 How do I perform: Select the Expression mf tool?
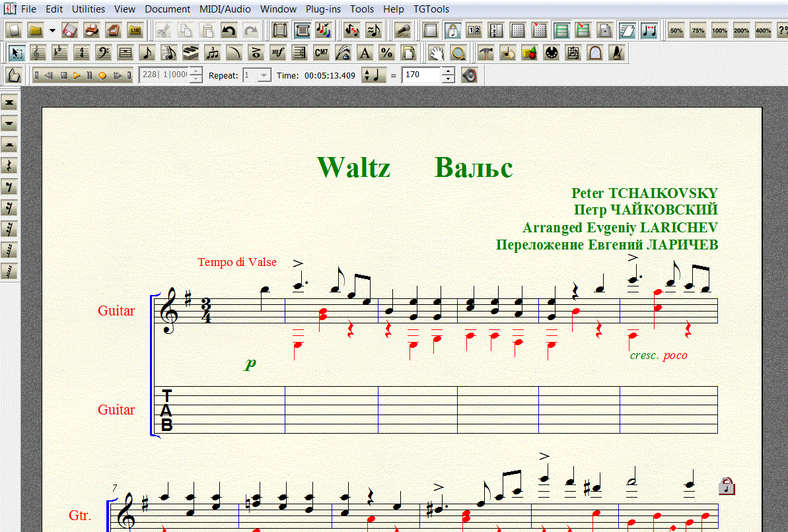tap(277, 53)
